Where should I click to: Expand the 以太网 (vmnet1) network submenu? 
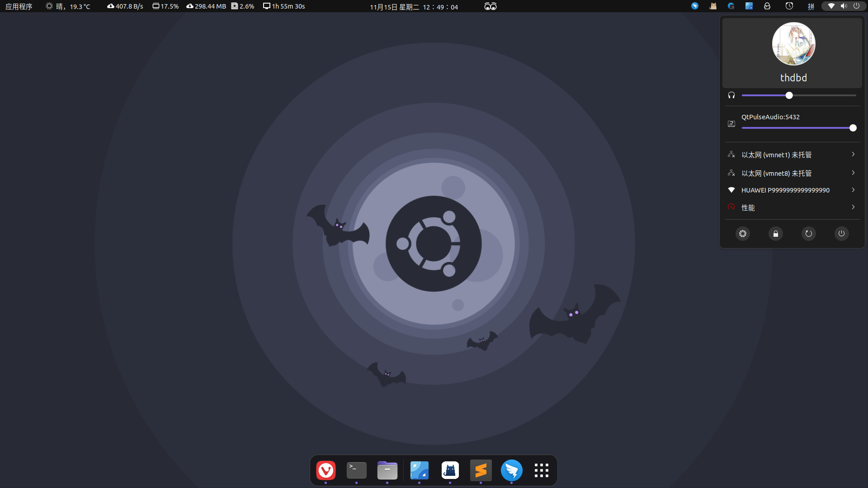pos(792,155)
